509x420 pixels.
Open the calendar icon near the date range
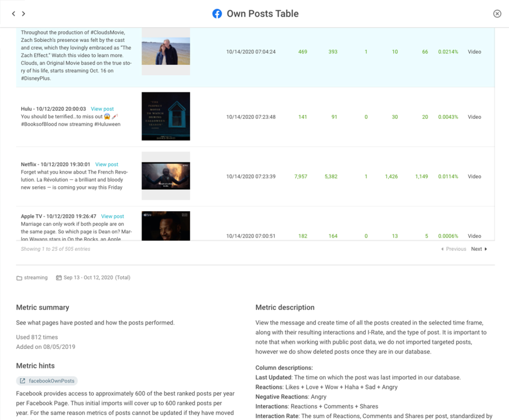pos(58,277)
